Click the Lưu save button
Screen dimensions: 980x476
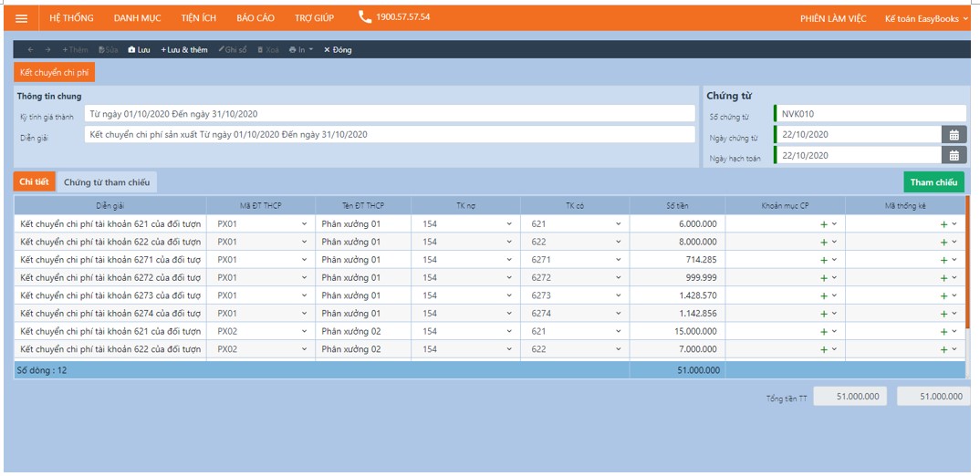coord(139,50)
